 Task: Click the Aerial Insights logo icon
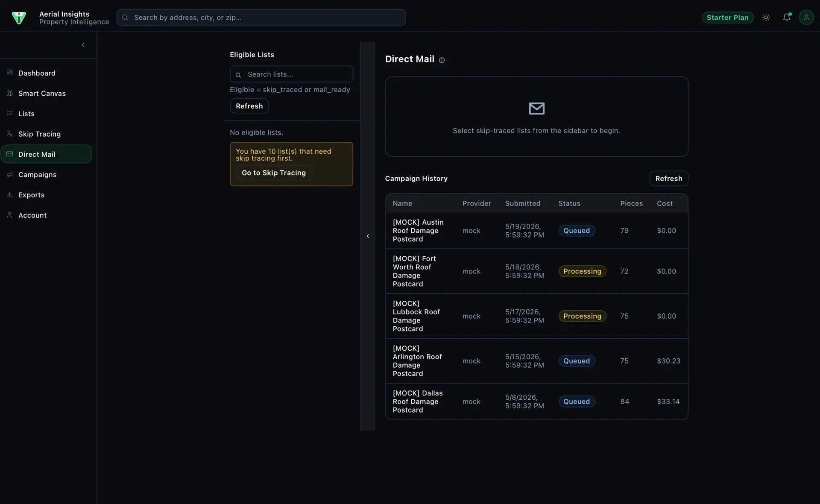19,18
